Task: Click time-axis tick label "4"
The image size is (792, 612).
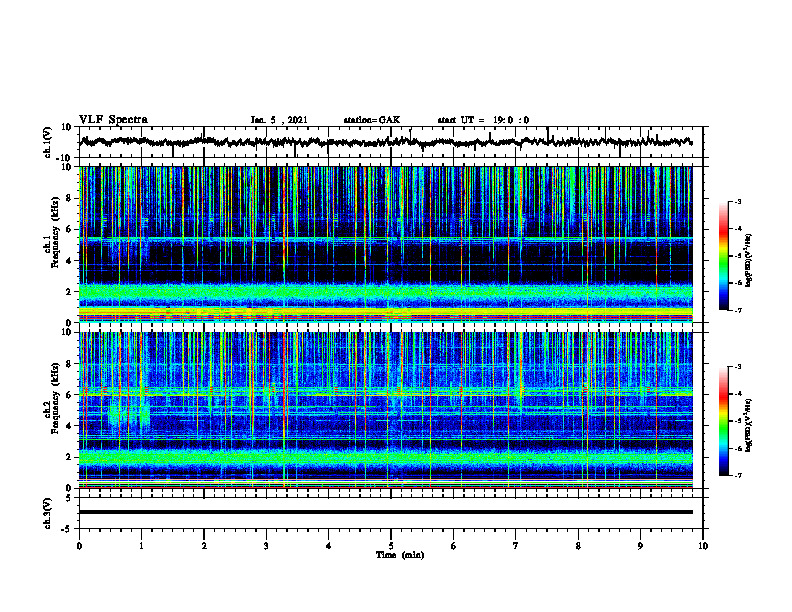Action: coord(328,546)
